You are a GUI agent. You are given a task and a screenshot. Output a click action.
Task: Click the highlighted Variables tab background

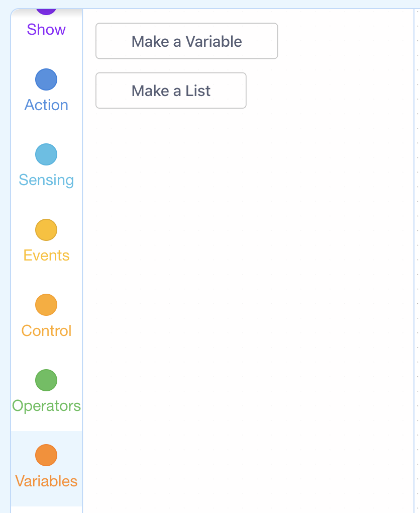tap(46, 469)
